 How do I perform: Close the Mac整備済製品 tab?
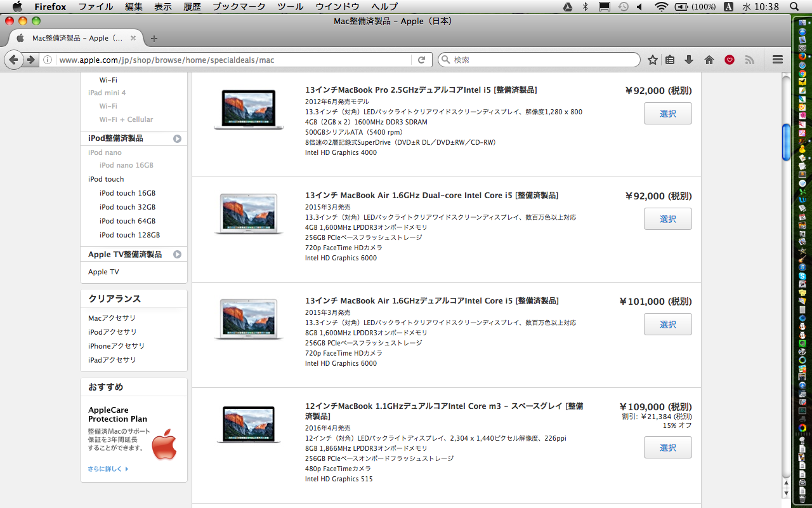click(133, 38)
